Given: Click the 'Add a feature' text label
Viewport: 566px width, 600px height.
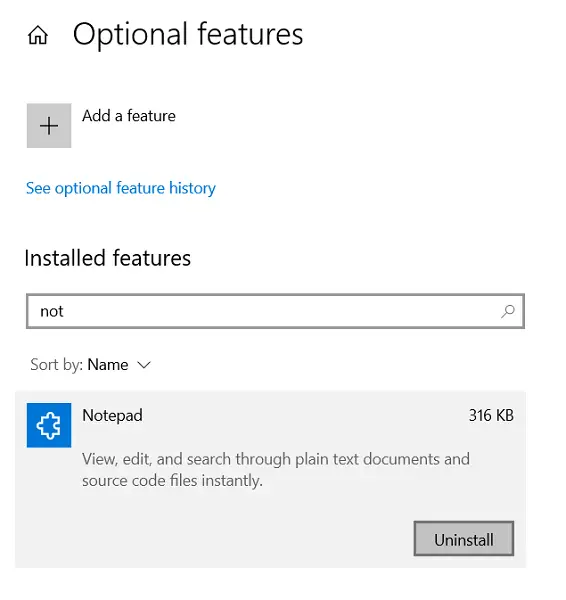Looking at the screenshot, I should (129, 116).
